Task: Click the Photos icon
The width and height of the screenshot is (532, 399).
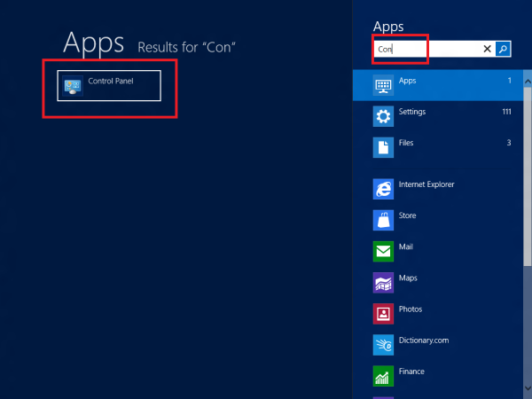Action: [x=383, y=314]
